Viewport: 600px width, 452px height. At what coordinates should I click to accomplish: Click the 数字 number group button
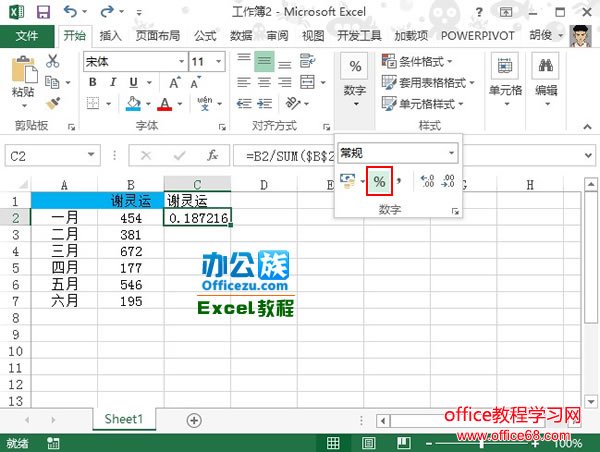(355, 80)
